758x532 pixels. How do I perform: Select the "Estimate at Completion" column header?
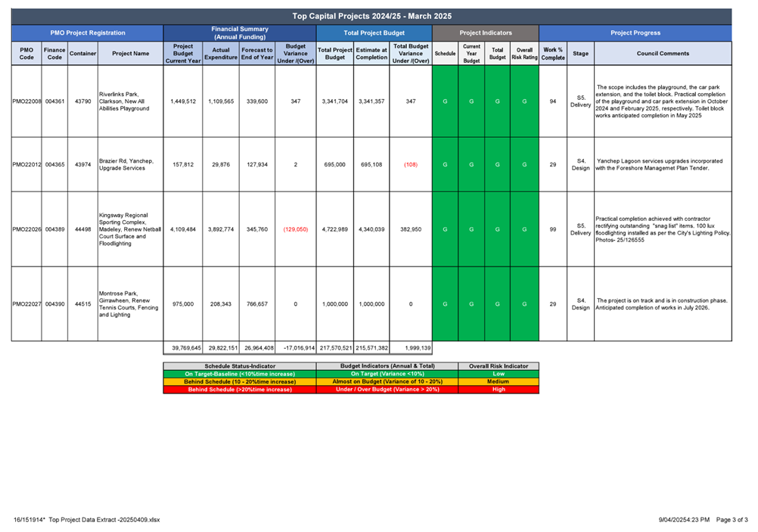click(371, 53)
